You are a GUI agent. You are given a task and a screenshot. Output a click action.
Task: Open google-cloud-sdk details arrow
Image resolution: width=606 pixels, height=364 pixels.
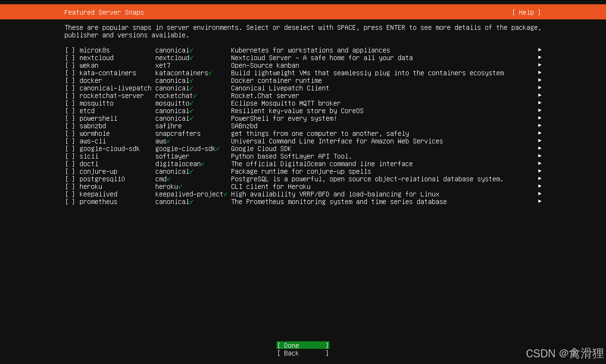click(540, 148)
